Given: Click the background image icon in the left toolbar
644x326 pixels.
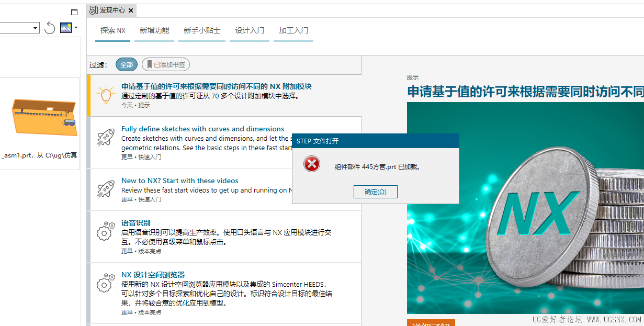Looking at the screenshot, I should point(65,27).
